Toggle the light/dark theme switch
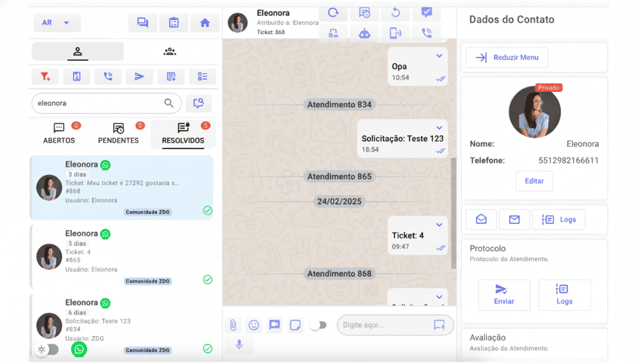Image resolution: width=637 pixels, height=364 pixels. click(47, 350)
